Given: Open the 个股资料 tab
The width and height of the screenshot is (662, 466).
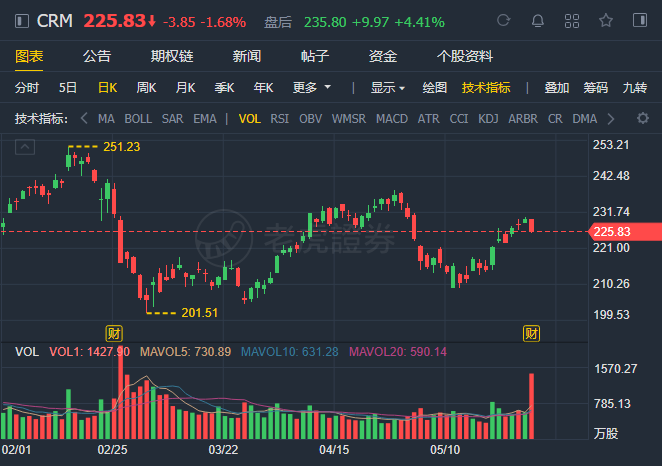Looking at the screenshot, I should [465, 56].
